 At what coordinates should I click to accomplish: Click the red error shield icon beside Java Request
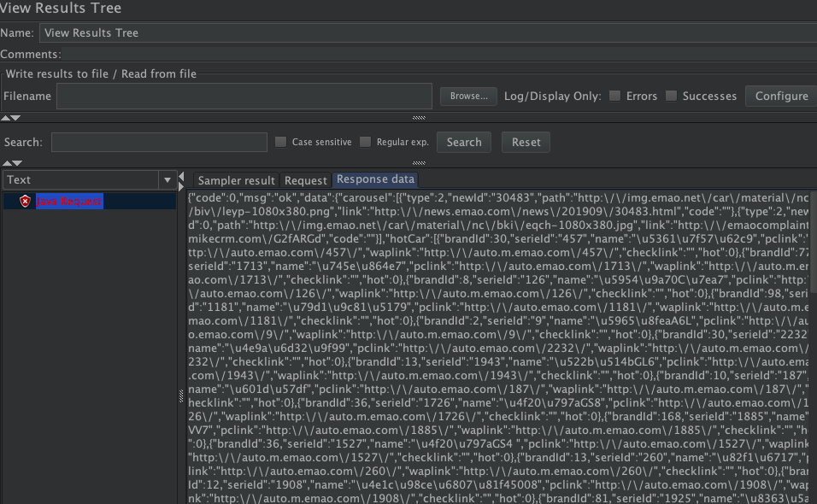pyautogui.click(x=26, y=201)
